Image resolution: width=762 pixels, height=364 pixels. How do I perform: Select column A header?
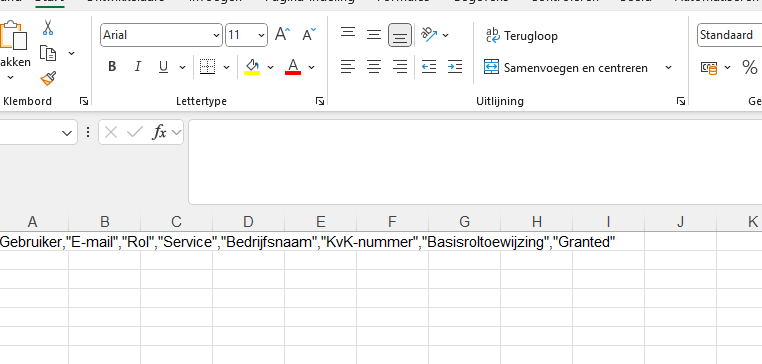tap(33, 222)
